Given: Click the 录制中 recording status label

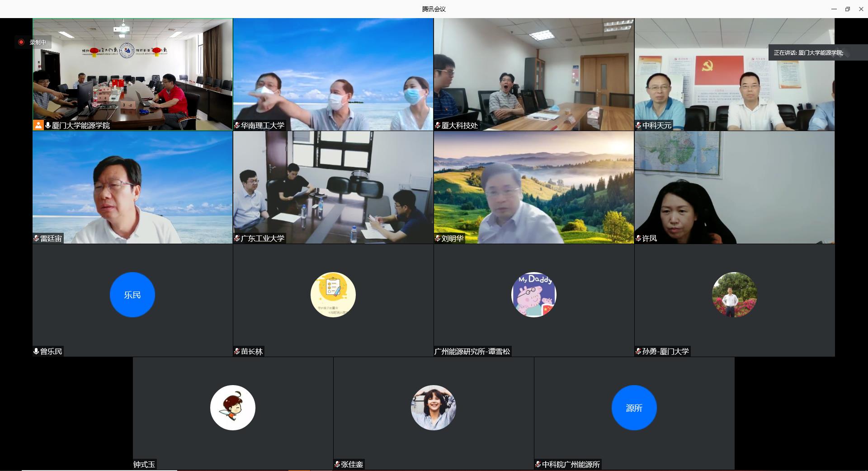Looking at the screenshot, I should tap(38, 42).
